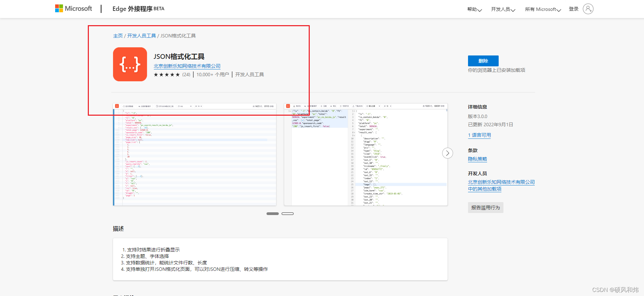This screenshot has width=644, height=296.
Task: Click the five-star rating
Action: 167,75
